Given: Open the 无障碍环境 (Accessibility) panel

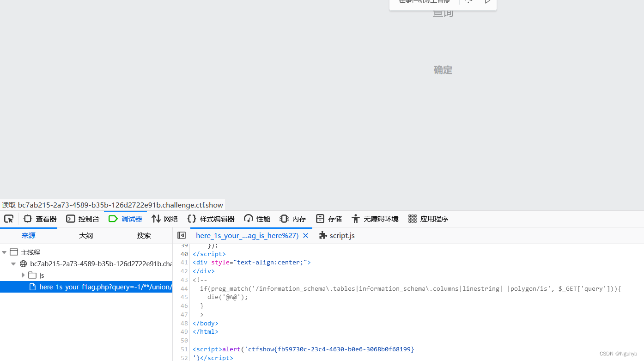Looking at the screenshot, I should point(375,219).
